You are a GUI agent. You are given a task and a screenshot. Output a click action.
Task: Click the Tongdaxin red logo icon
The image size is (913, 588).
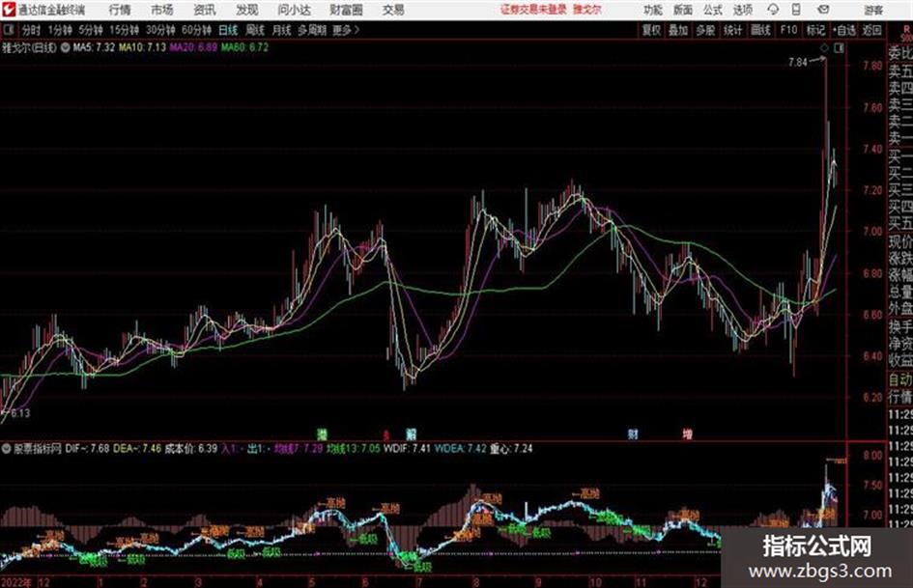(x=8, y=10)
